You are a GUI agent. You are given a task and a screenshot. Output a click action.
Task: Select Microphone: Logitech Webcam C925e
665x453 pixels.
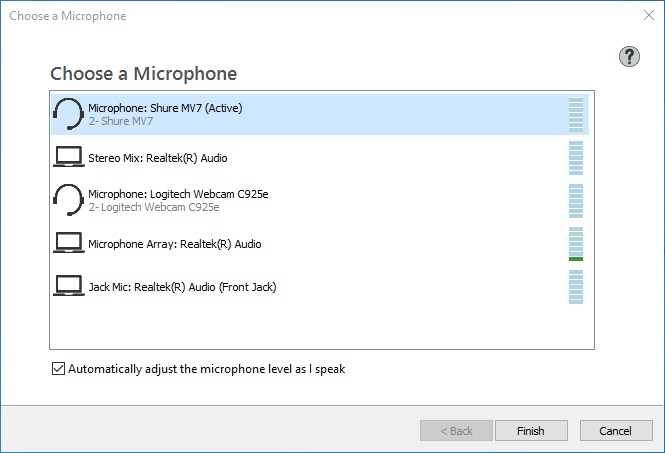[320, 201]
